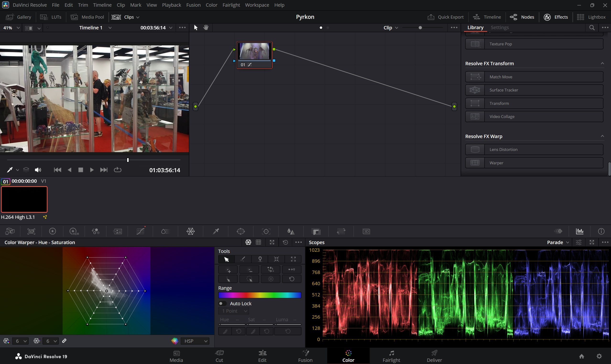
Task: Switch to the Fairlight page tab
Action: (x=391, y=356)
